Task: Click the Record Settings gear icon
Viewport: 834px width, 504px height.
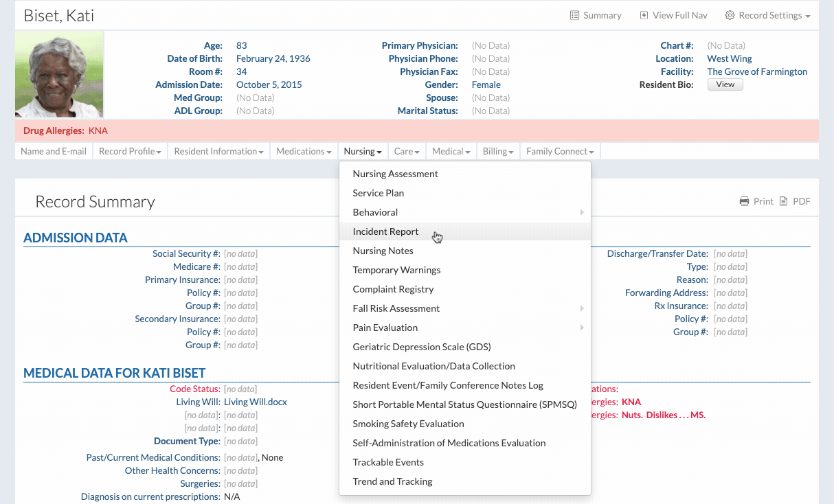Action: (730, 15)
